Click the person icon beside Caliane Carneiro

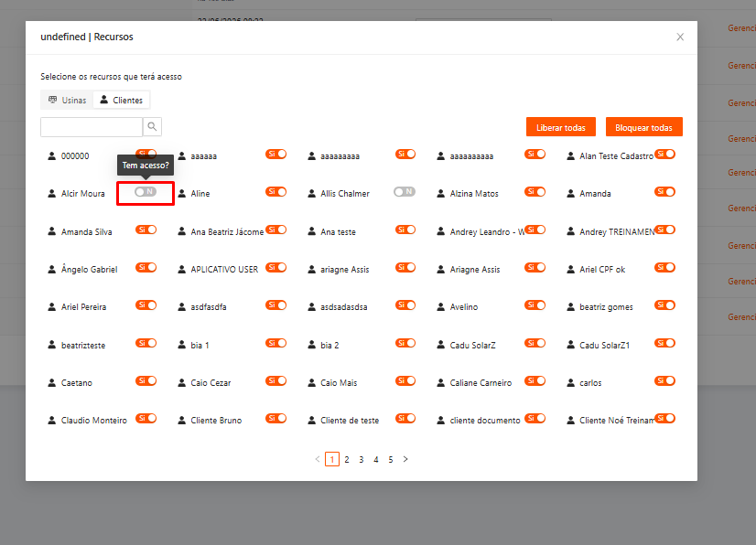440,382
